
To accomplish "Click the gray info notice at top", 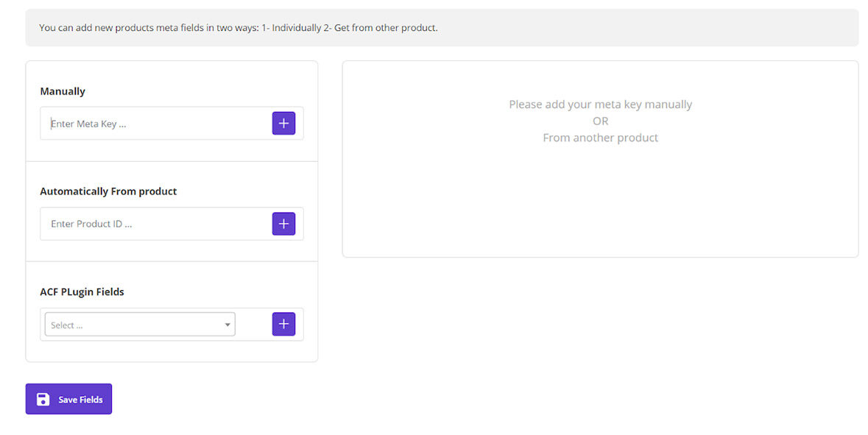I will (626, 28).
